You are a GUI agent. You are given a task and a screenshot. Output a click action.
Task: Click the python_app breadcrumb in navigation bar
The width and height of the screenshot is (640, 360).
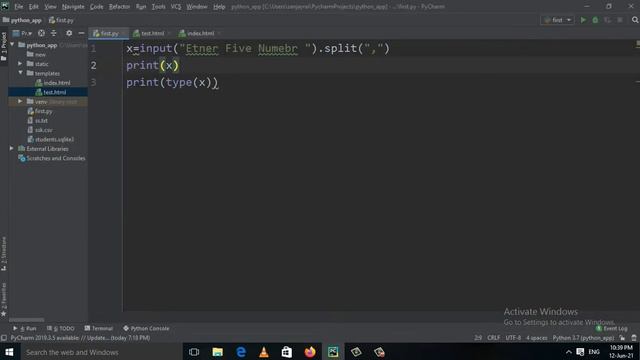pyautogui.click(x=22, y=20)
